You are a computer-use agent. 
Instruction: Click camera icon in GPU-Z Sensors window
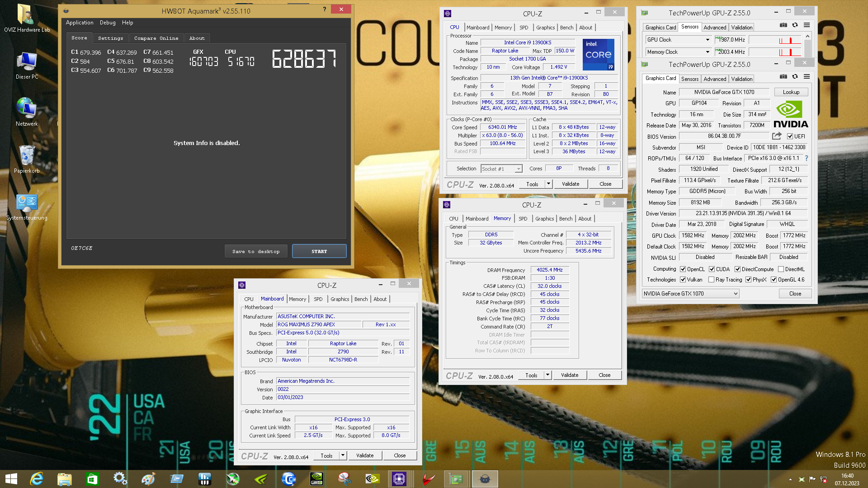783,25
